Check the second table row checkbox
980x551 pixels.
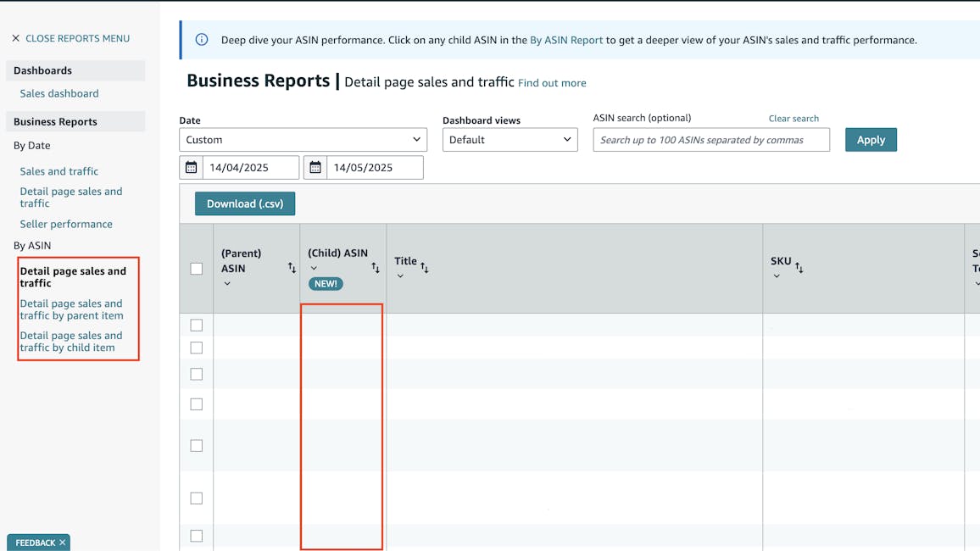pos(197,348)
